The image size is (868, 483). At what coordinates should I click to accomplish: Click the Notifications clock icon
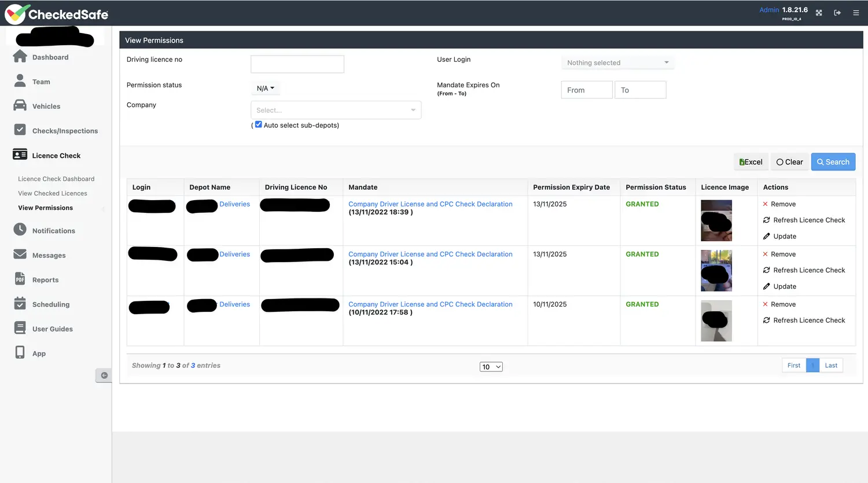click(x=20, y=230)
